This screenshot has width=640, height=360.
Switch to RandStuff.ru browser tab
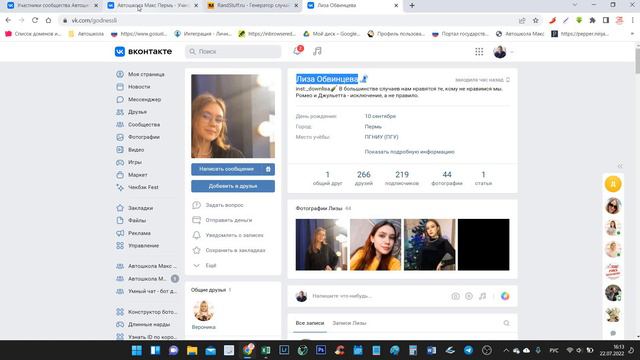coord(253,6)
